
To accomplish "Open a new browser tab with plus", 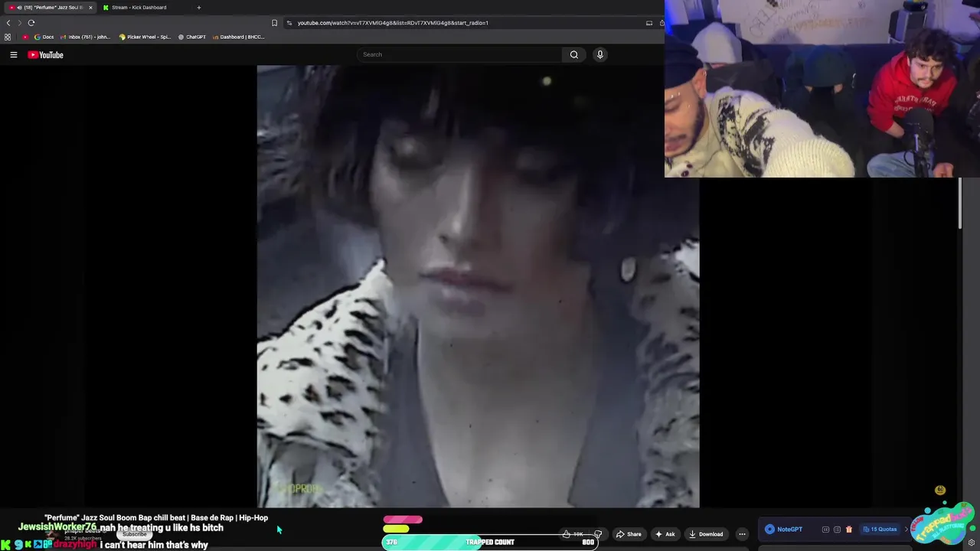I will [x=199, y=8].
